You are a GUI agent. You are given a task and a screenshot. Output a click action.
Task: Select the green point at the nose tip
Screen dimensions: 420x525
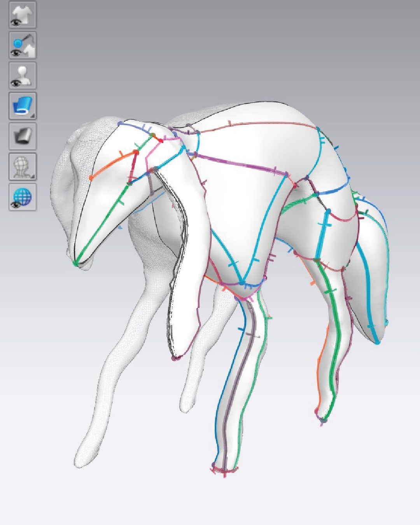[75, 263]
